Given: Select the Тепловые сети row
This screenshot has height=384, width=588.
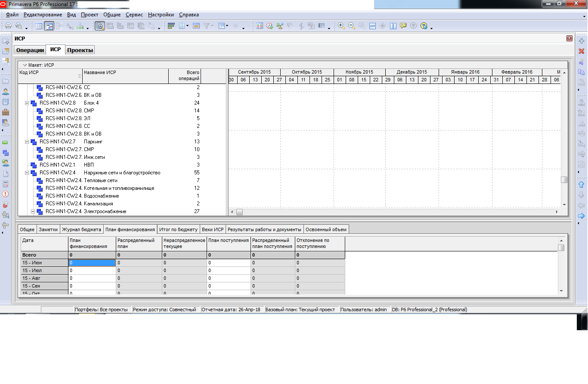Looking at the screenshot, I should coord(122,180).
